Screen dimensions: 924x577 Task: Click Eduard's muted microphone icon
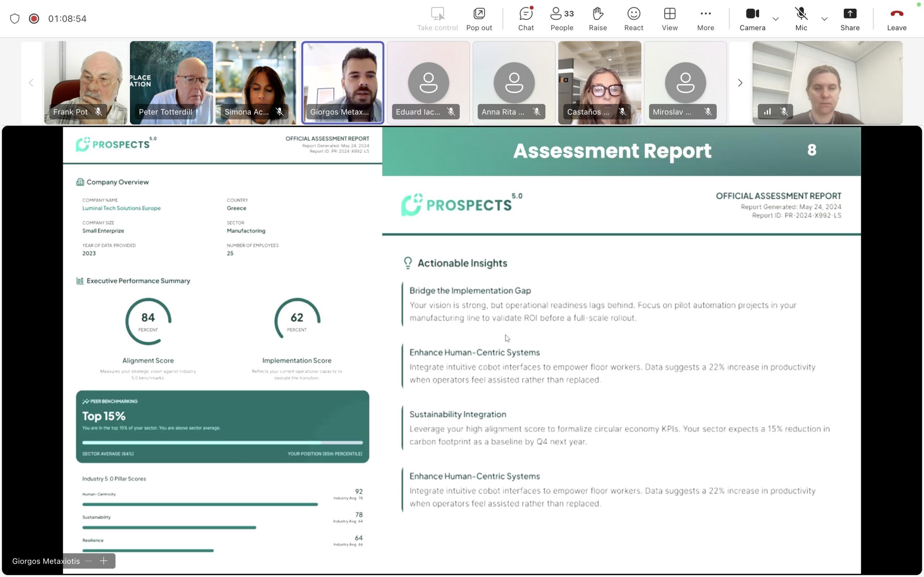[x=451, y=112]
